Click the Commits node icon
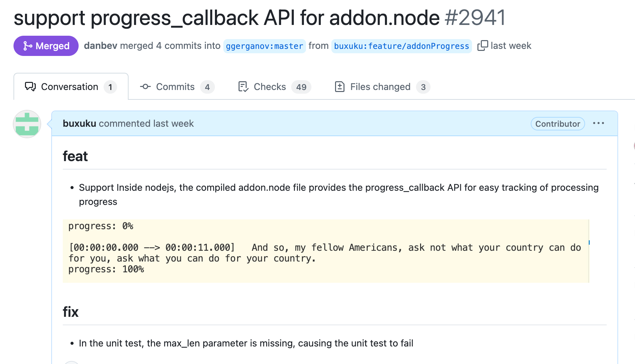This screenshot has width=635, height=364. point(145,87)
